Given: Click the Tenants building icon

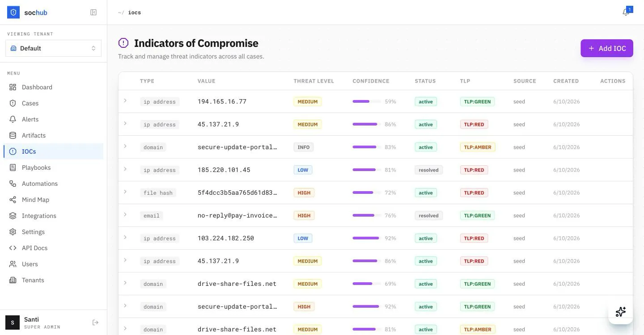Looking at the screenshot, I should pyautogui.click(x=13, y=280).
